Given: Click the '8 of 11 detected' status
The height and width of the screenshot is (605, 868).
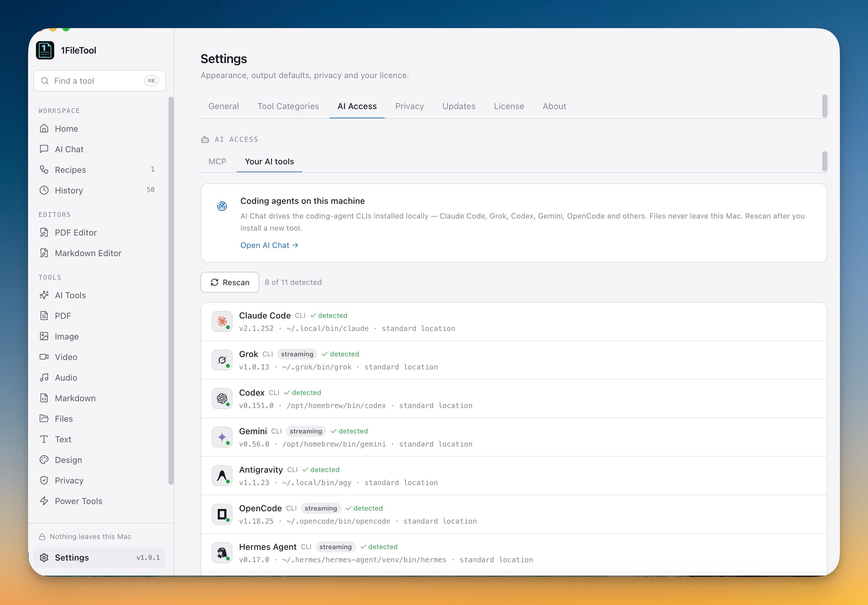Looking at the screenshot, I should tap(293, 283).
